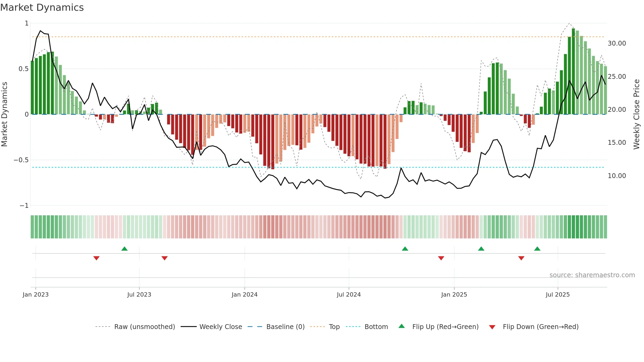The image size is (644, 362).
Task: Click the red flip-down triangle in the legend
Action: pos(492,327)
